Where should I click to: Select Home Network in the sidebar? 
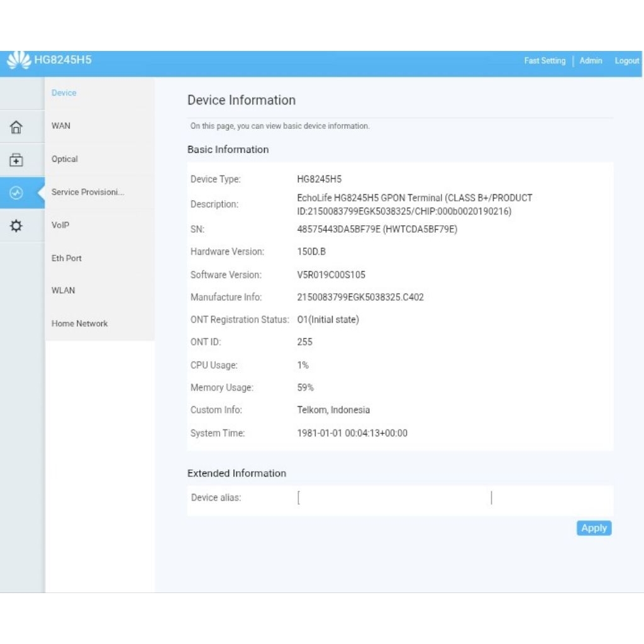tap(79, 323)
